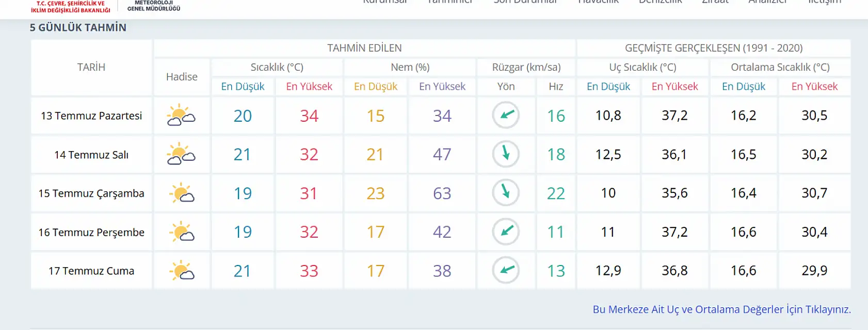Click the wind direction icon for 15 Temmuz
The height and width of the screenshot is (330, 868).
(x=506, y=192)
